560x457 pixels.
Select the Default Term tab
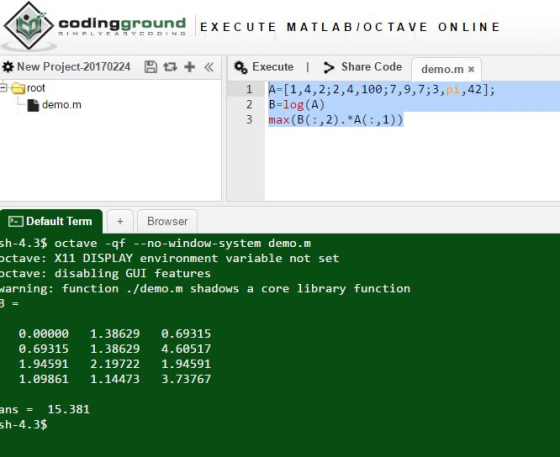51,221
